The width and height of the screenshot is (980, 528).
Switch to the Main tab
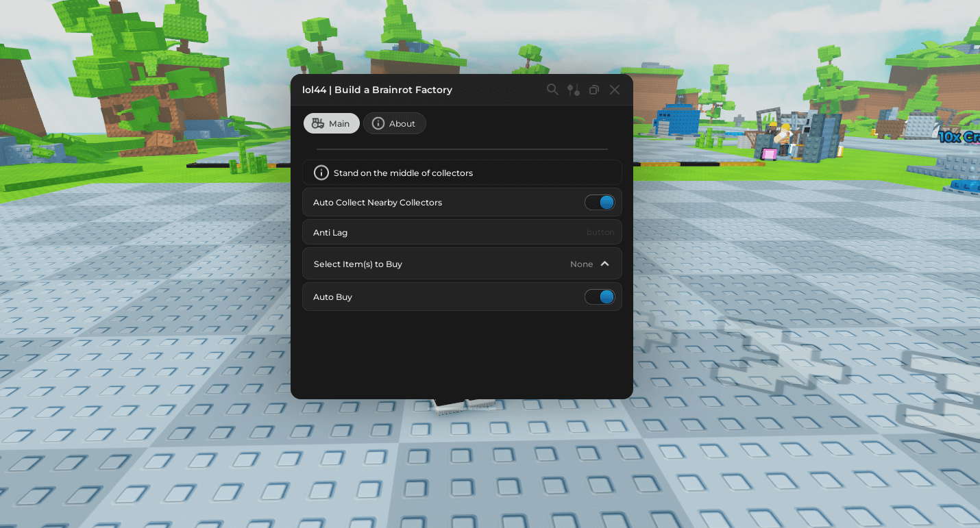(332, 123)
